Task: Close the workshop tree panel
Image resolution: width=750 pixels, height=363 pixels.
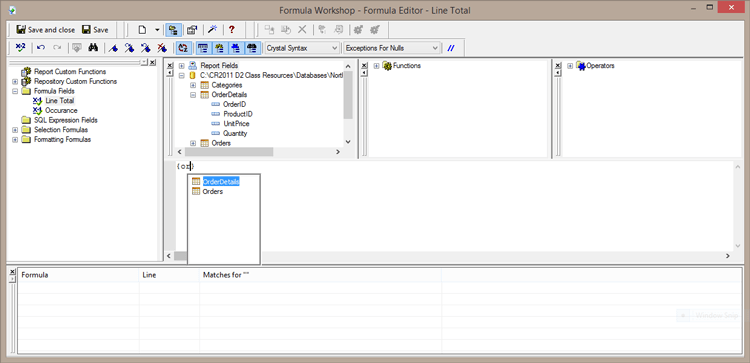Action: 153,63
